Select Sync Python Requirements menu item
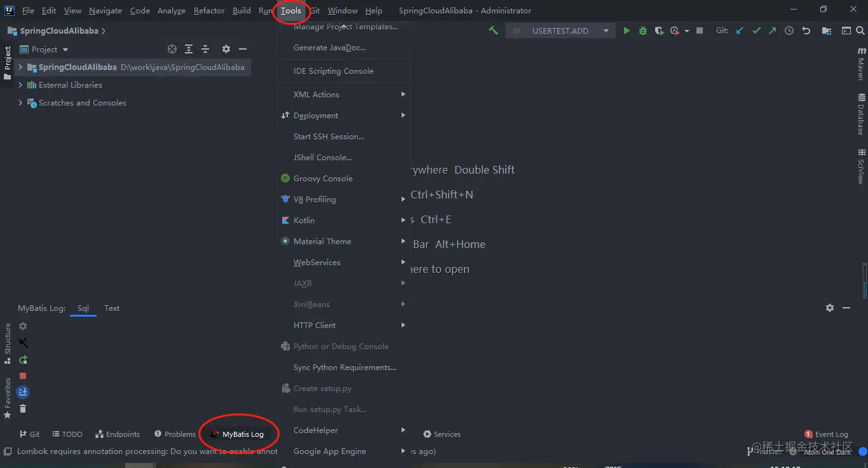Screen dimensions: 868x468 (344, 367)
